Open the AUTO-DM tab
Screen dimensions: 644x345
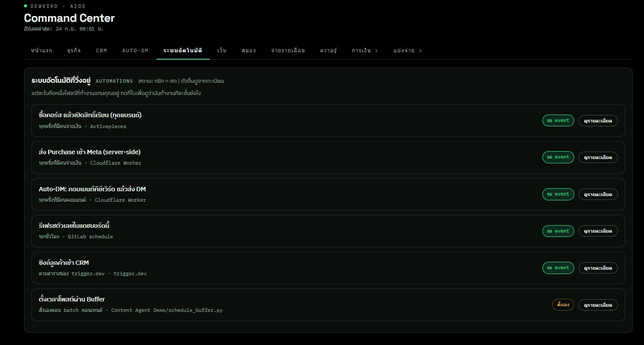point(135,51)
